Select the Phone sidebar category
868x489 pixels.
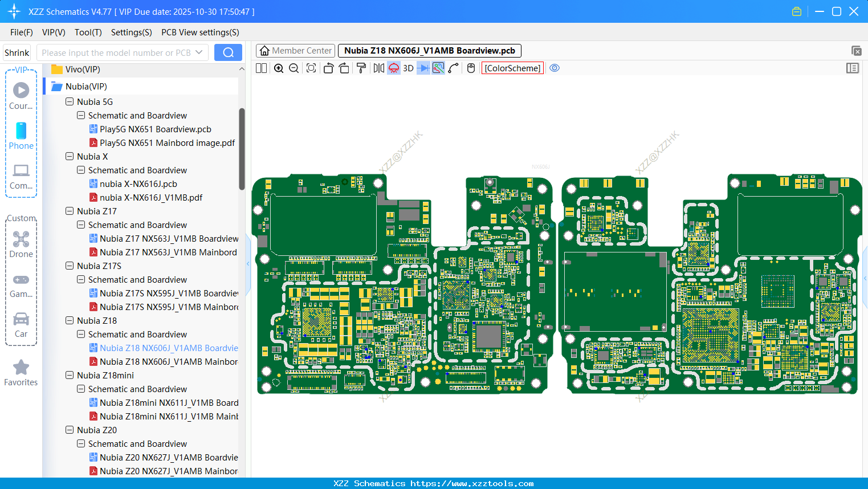click(x=21, y=136)
